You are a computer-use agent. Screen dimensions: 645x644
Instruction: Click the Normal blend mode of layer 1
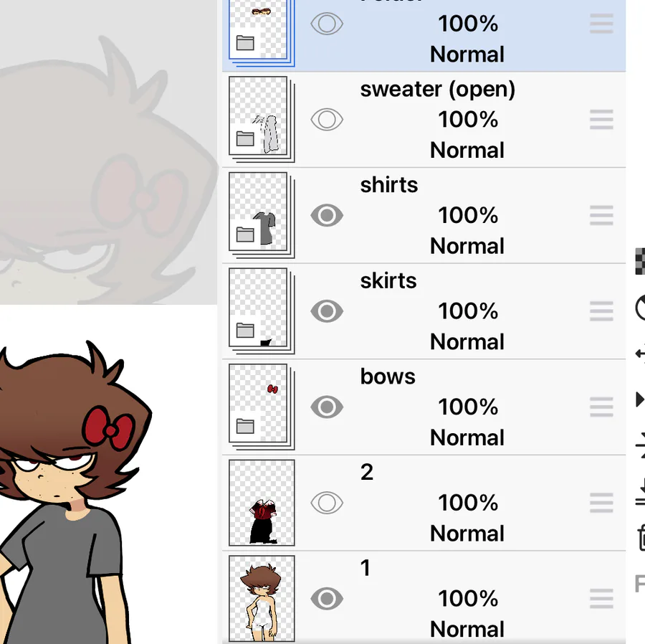(x=467, y=629)
